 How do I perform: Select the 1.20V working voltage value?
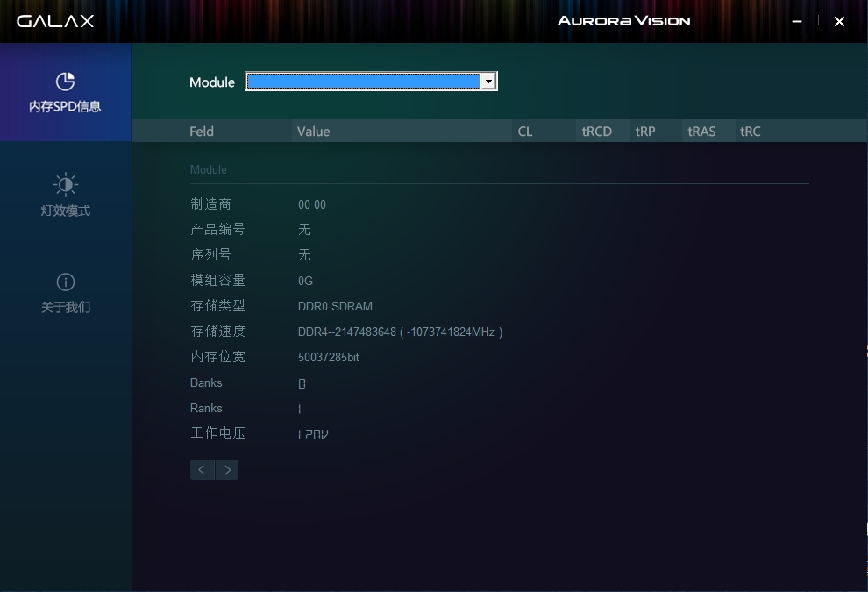313,435
